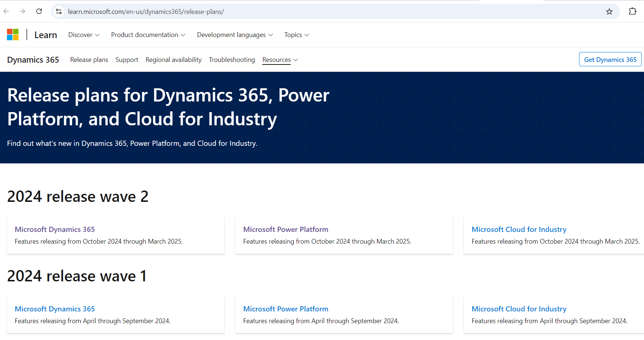Select Regional availability in navigation
Viewport: 644px width, 340px height.
tap(173, 60)
